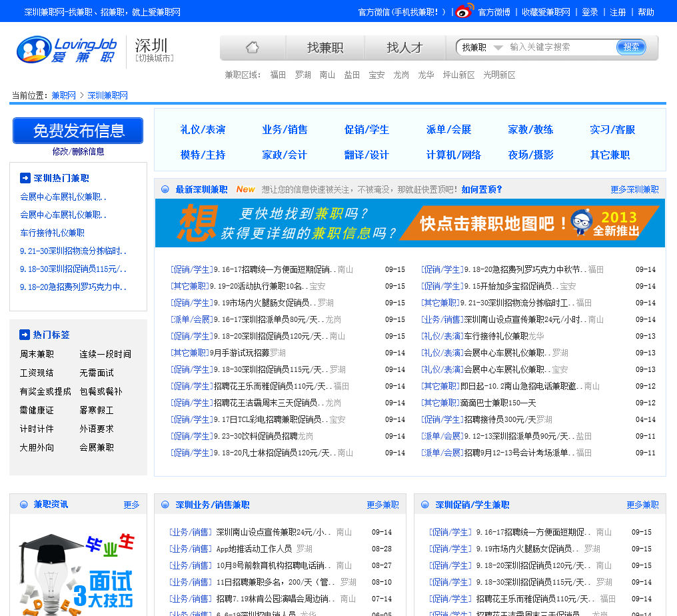Click the 兼职地图 promotional banner

[410, 223]
